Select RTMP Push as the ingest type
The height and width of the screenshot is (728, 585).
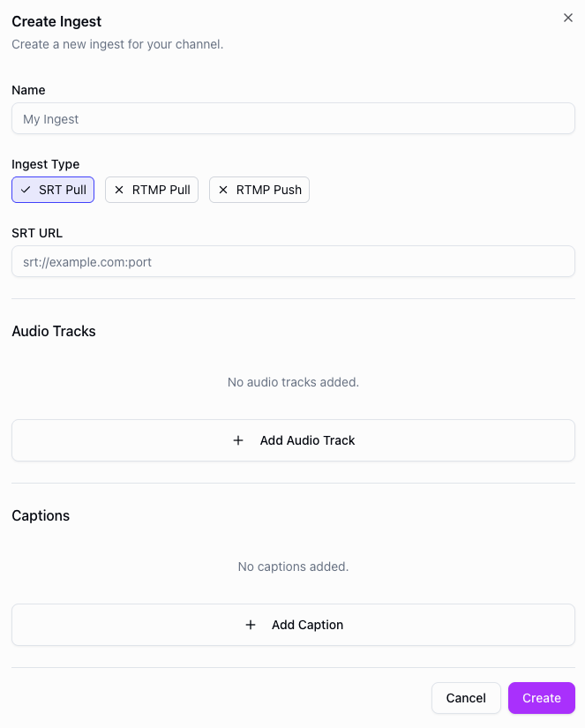click(x=259, y=189)
